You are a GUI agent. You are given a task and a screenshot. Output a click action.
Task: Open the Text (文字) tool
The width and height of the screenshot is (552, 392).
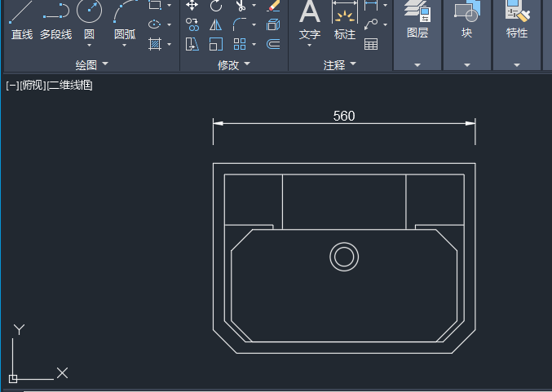point(310,13)
